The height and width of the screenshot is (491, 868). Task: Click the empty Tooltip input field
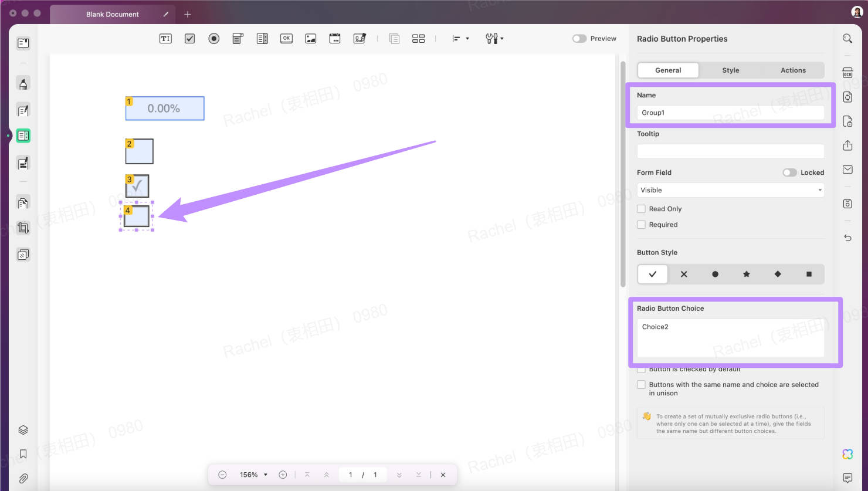coord(731,151)
